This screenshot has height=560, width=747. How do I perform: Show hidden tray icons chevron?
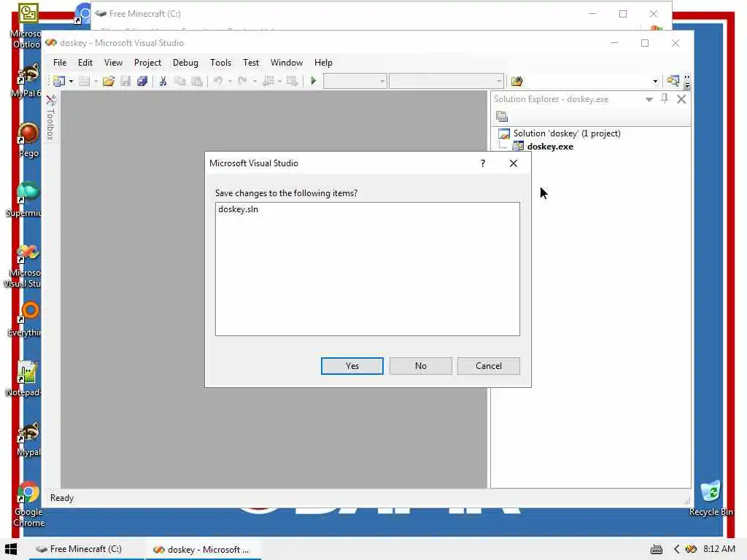coord(676,549)
